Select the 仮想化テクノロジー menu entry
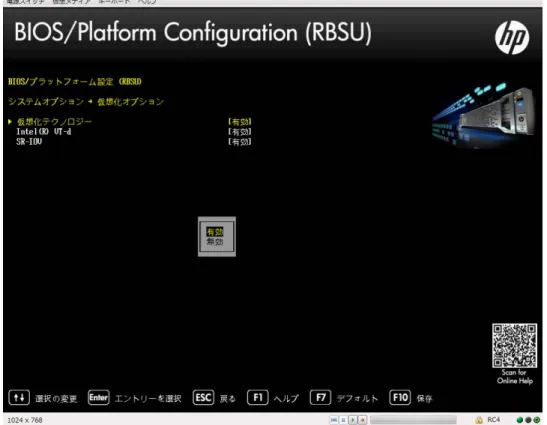Screen dimensions: 547x425 [54, 121]
